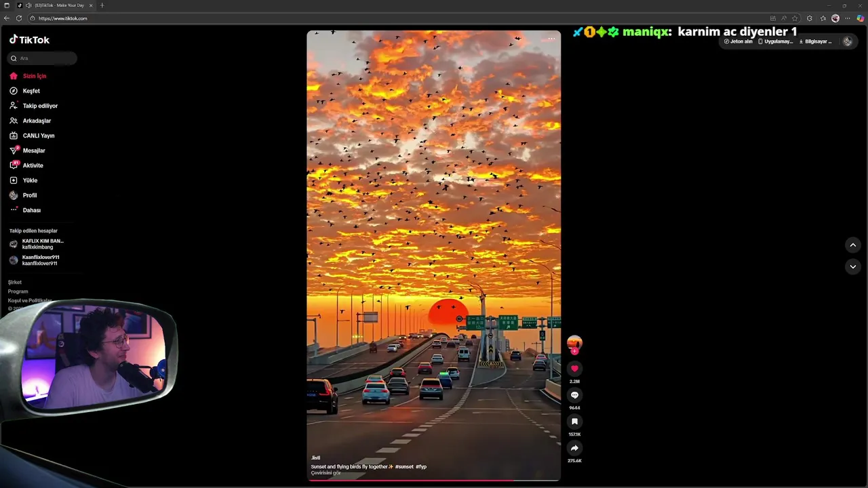Viewport: 868px width, 488px height.
Task: Open Profil page
Action: (24, 195)
